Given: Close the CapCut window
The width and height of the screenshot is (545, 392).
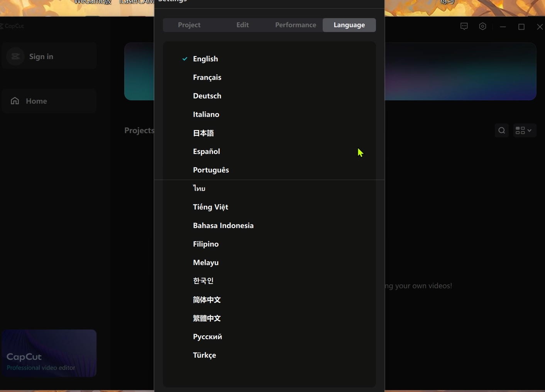Looking at the screenshot, I should pyautogui.click(x=540, y=27).
